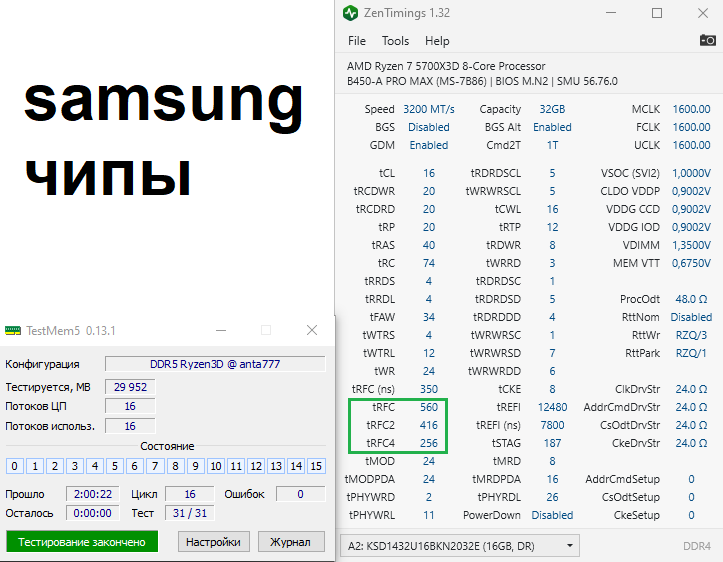
Task: Click the tFAW value '34'
Action: coord(429,317)
